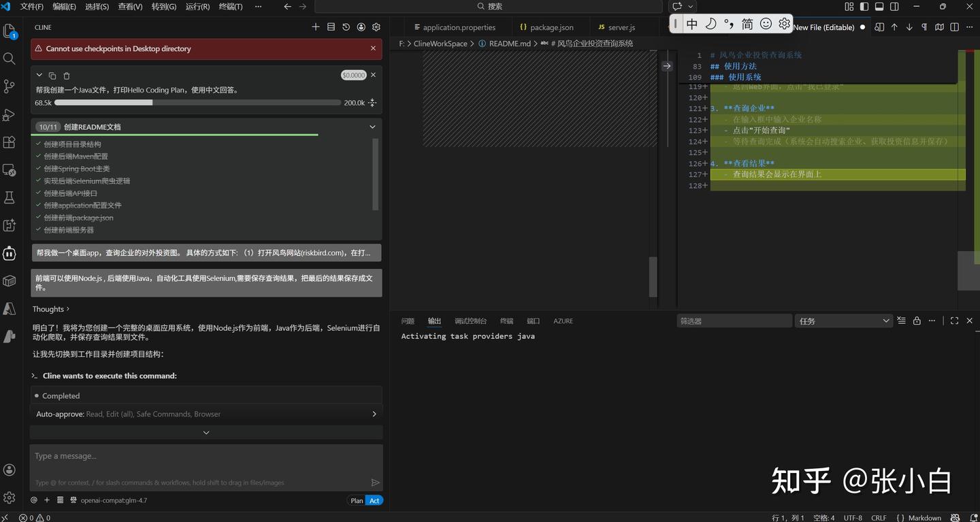Screen dimensions: 980x522
Task: Open the 任务 output channel dropdown
Action: tap(843, 321)
